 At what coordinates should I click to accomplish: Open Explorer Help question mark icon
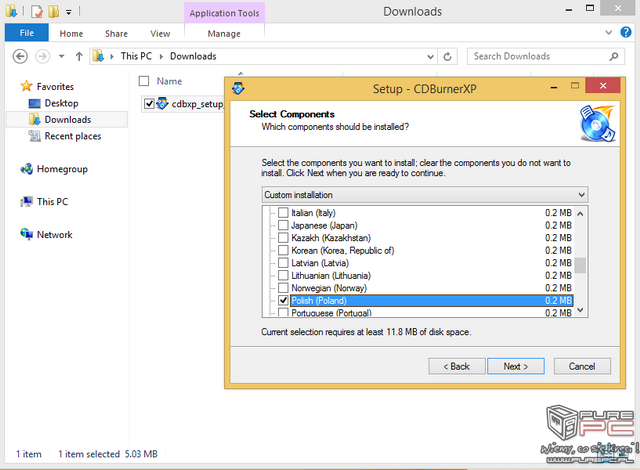pyautogui.click(x=626, y=32)
